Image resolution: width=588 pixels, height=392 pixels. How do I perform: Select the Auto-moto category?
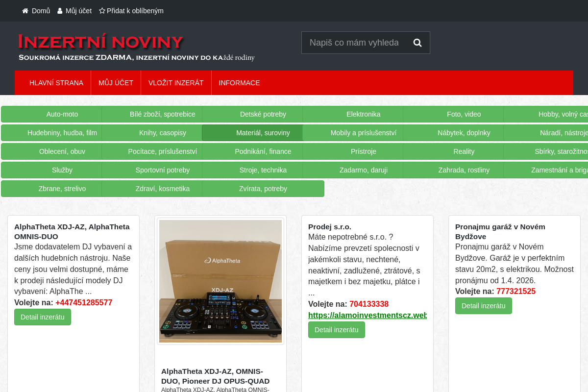62,114
